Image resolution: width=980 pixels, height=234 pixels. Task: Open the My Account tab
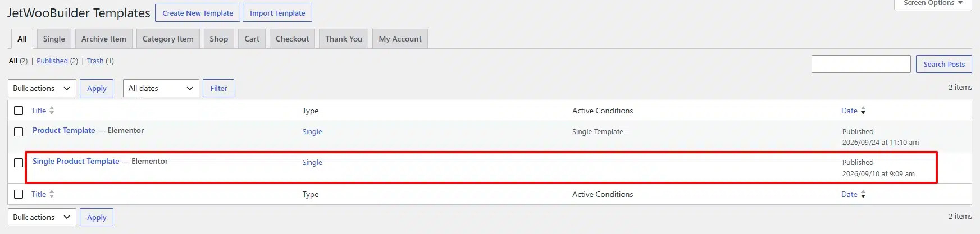click(x=400, y=39)
